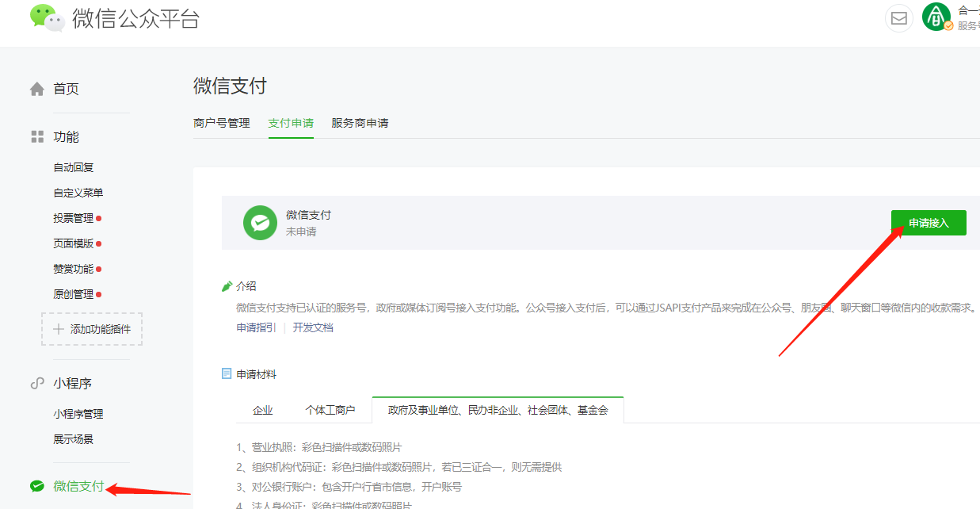Open the green account avatar
Screen dimensions: 980x509
point(937,17)
